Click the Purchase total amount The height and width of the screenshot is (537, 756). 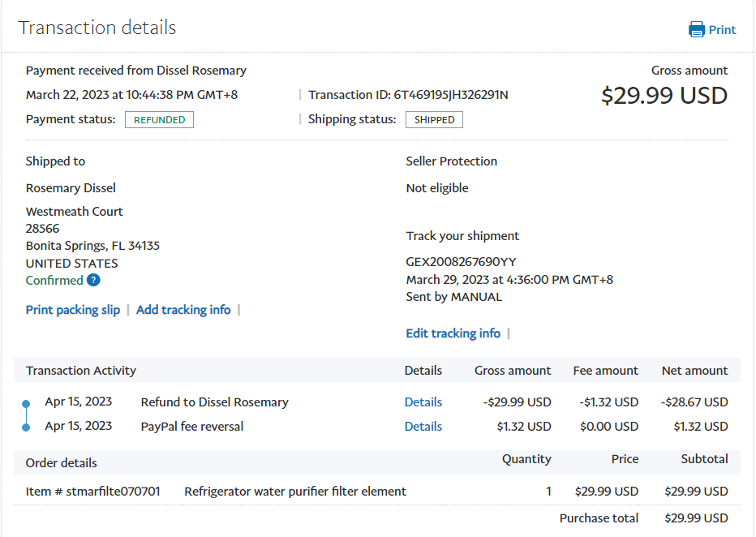coord(696,518)
